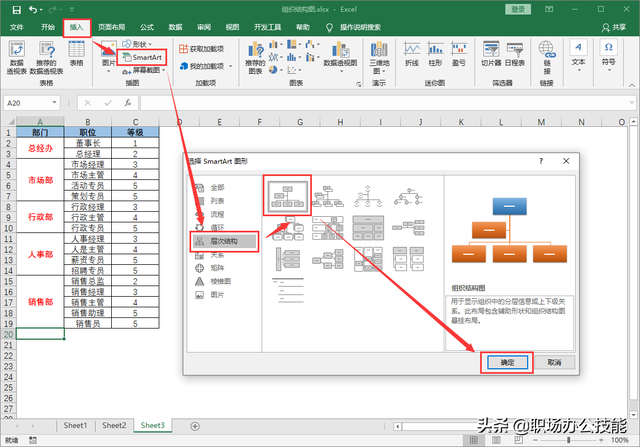Click the new sheet plus icon
Viewport: 640px width, 447px height.
pyautogui.click(x=195, y=426)
